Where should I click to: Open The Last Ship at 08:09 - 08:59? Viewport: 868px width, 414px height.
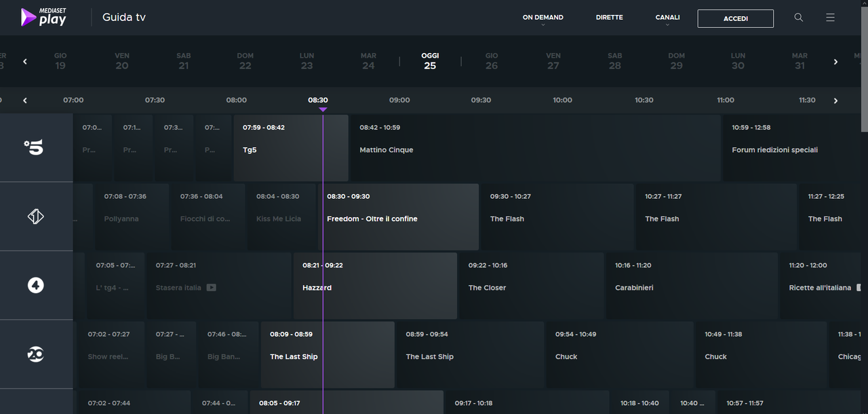(x=328, y=354)
